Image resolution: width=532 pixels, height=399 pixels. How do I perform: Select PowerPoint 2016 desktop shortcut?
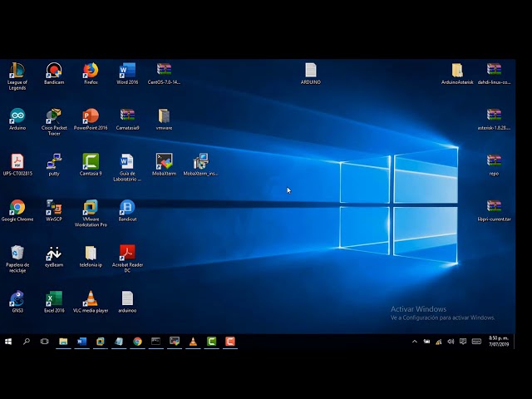pyautogui.click(x=91, y=119)
